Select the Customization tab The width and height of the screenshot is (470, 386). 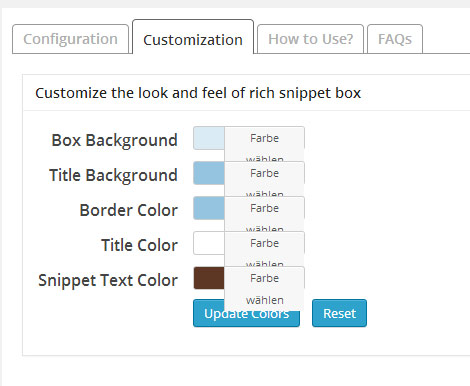tap(193, 37)
